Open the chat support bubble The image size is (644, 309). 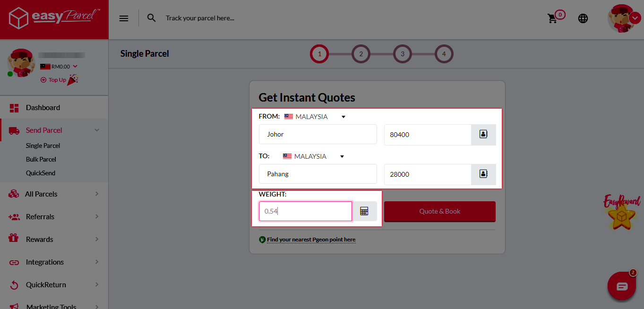[622, 286]
